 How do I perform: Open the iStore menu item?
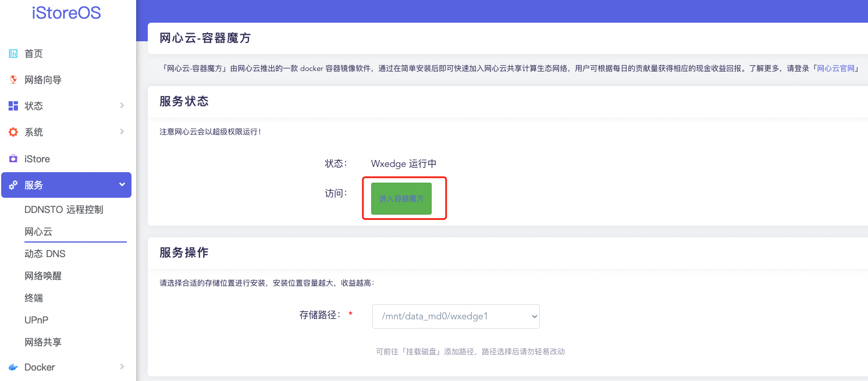pyautogui.click(x=37, y=159)
